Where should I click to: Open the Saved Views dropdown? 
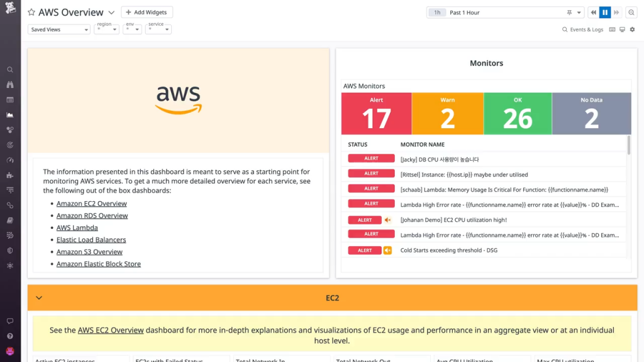(x=58, y=30)
